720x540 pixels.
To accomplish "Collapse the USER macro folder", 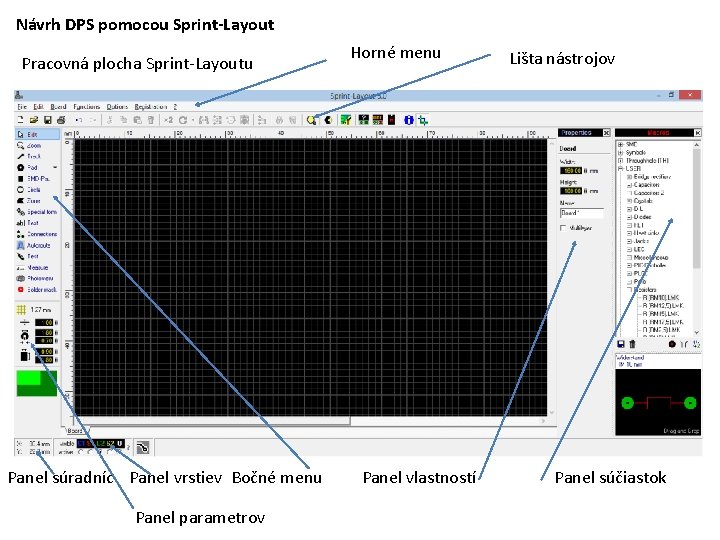I will coord(620,169).
